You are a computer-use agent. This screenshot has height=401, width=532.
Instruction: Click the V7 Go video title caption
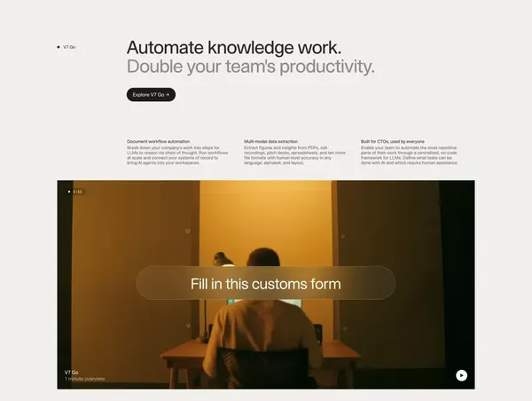(71, 373)
